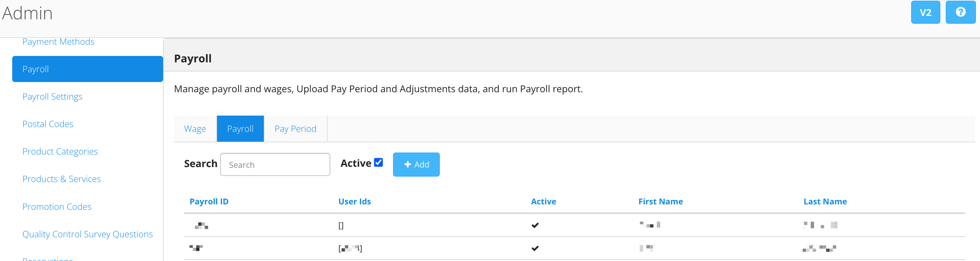Click the plus Add button
The width and height of the screenshot is (980, 261).
coord(416,164)
